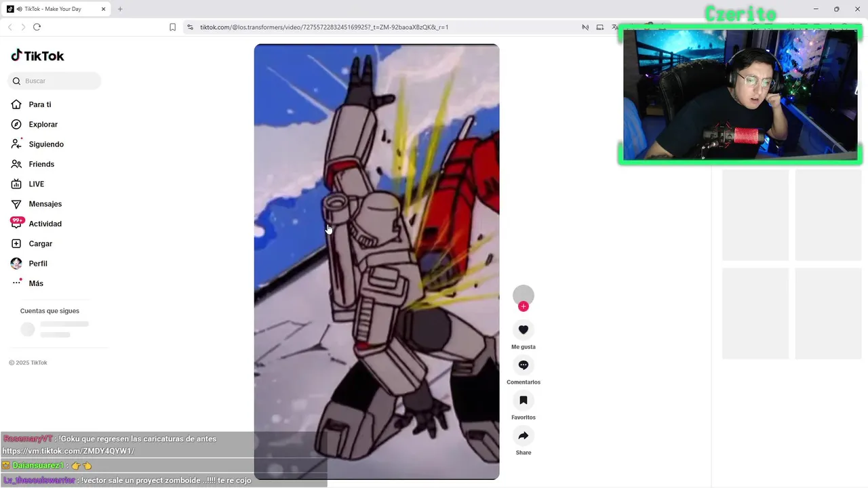Click the Share arrow icon

pos(523,435)
